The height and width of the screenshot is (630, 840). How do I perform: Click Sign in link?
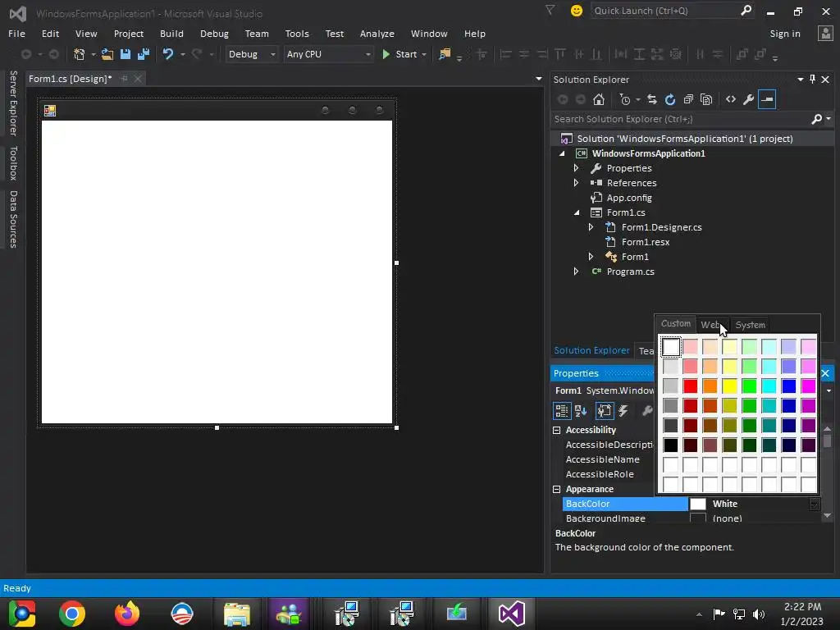[x=785, y=34]
